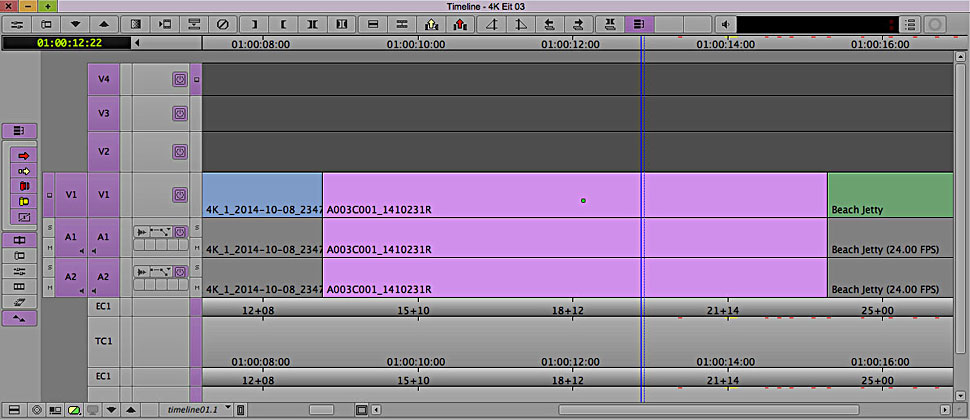This screenshot has width=970, height=420.
Task: Select the red Lift/Overwrite segment mode arrow
Action: click(24, 156)
